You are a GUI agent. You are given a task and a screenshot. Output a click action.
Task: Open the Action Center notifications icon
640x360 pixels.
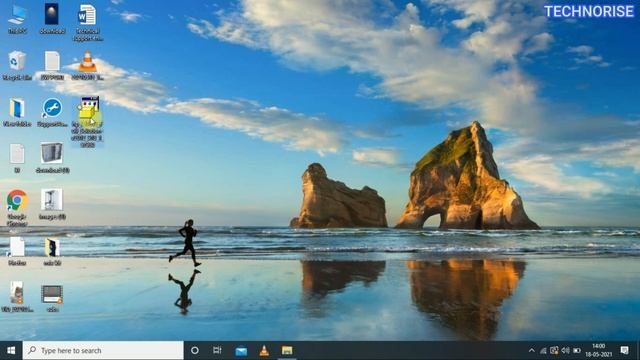(x=624, y=351)
